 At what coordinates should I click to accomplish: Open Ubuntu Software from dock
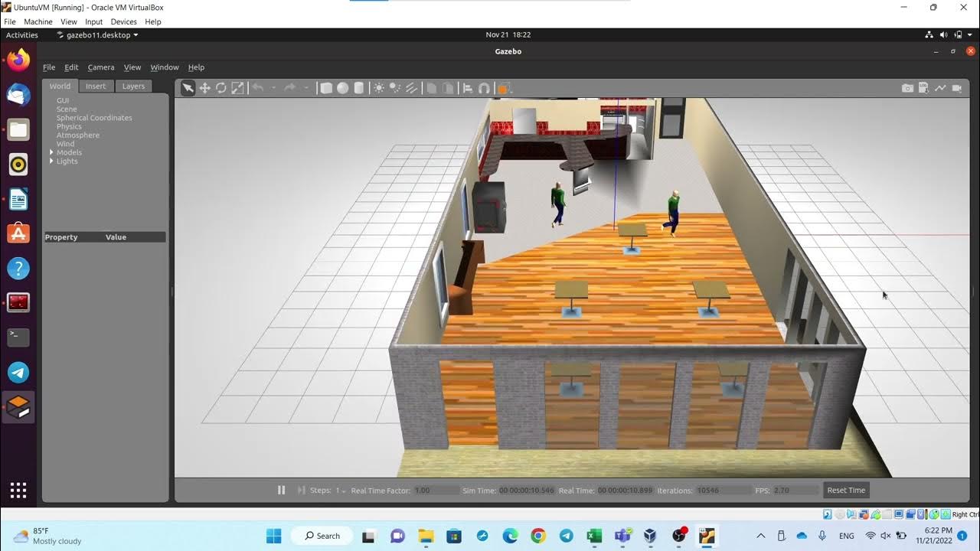click(x=18, y=233)
